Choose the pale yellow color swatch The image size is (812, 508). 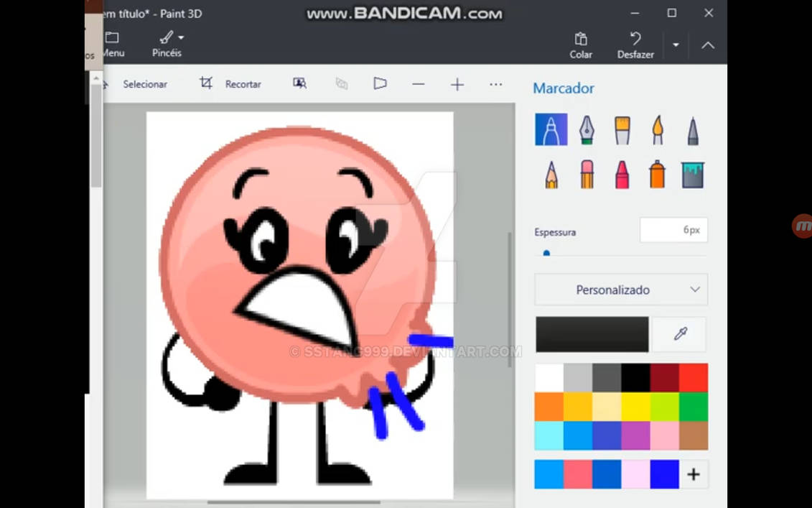pyautogui.click(x=607, y=407)
